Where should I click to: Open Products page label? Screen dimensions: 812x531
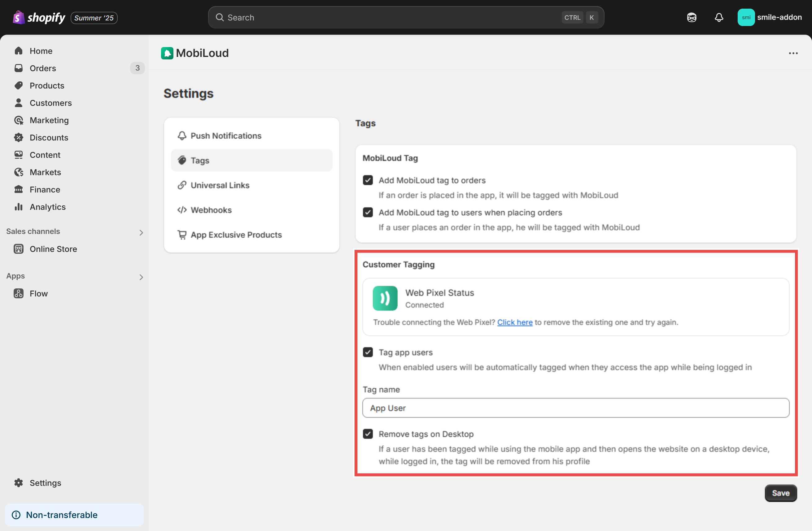pos(47,85)
